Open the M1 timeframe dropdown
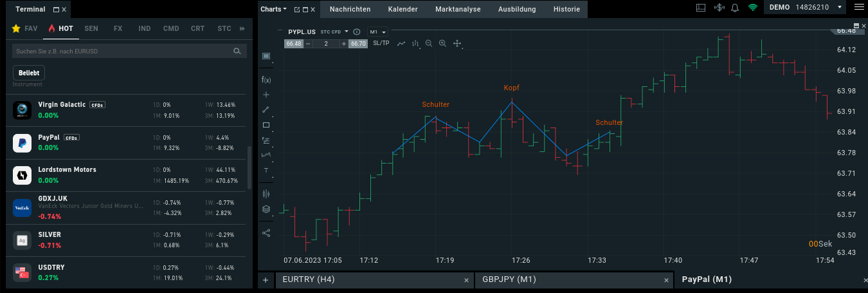 coord(377,32)
